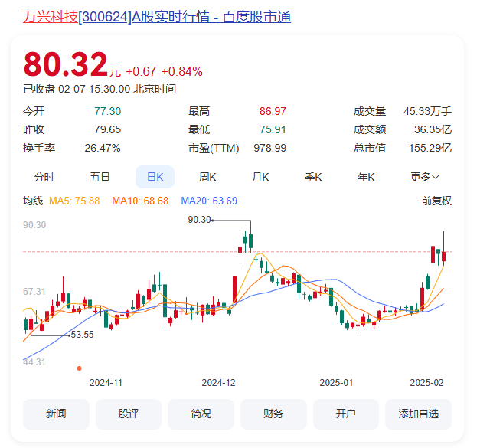Click the 成交量 value 45.33万手

pyautogui.click(x=428, y=111)
